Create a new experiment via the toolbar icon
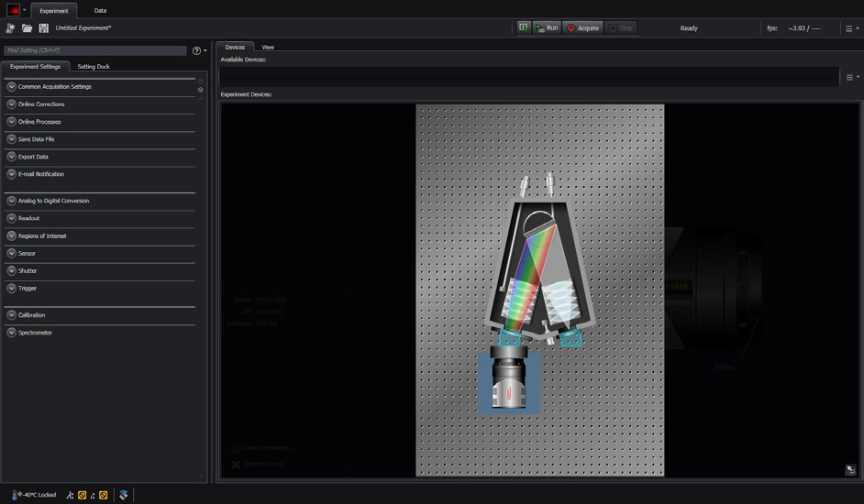 (10, 28)
